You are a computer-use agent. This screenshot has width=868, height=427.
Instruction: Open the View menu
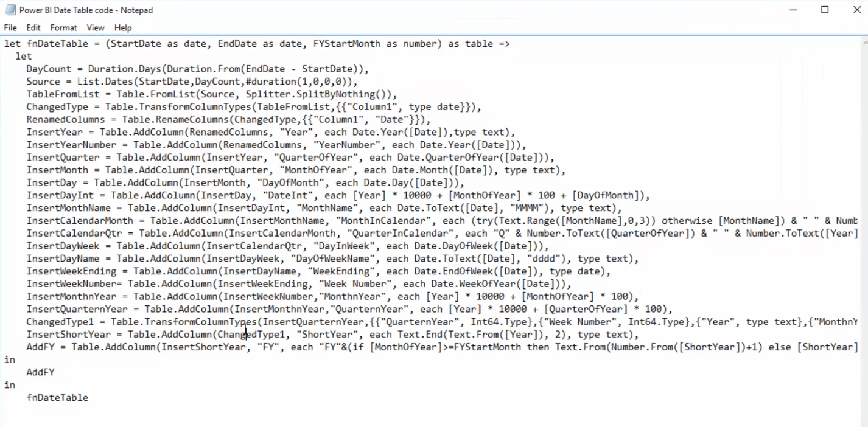click(x=96, y=27)
